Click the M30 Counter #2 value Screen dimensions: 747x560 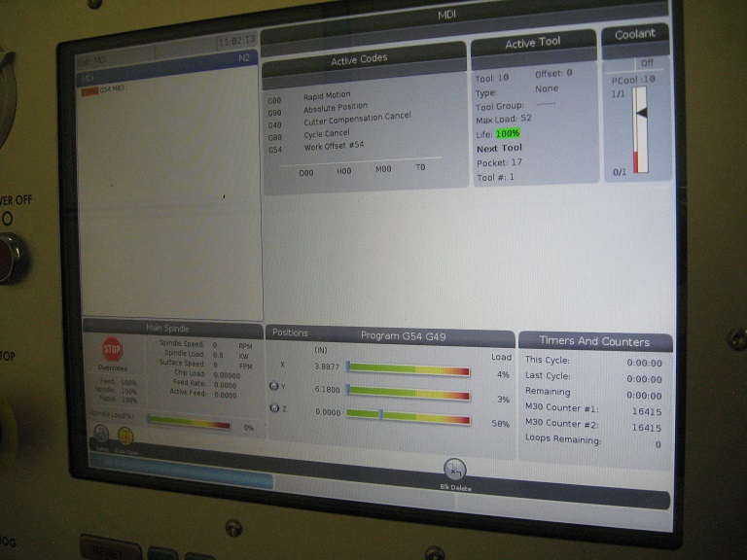[647, 428]
